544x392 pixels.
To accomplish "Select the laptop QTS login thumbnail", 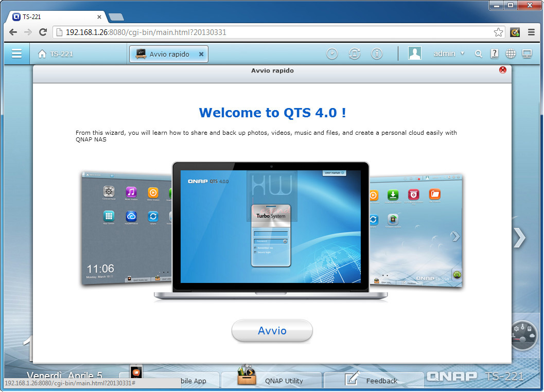I will (x=271, y=230).
